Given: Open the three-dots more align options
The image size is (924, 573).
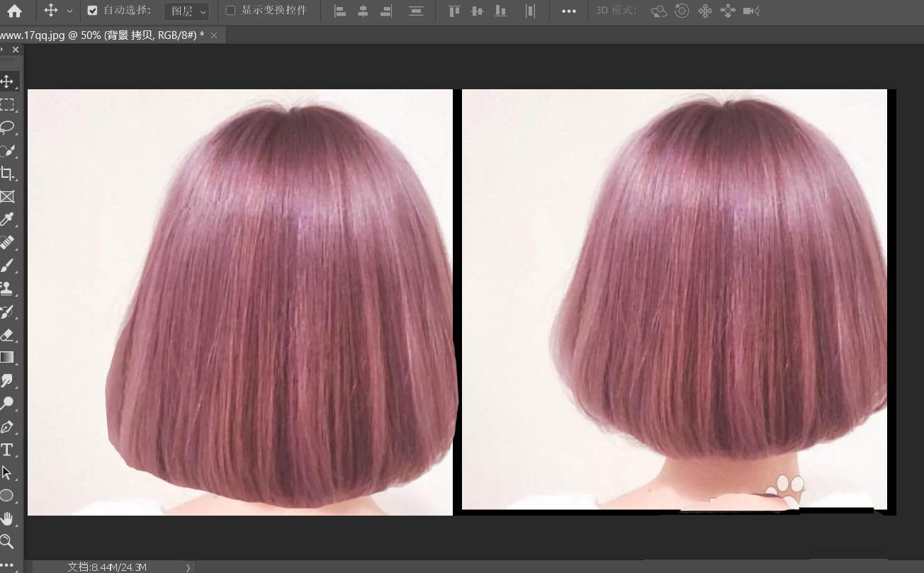Looking at the screenshot, I should pyautogui.click(x=568, y=11).
